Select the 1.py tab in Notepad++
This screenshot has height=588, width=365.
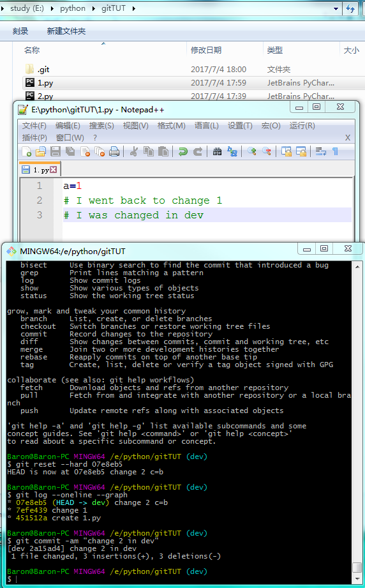click(40, 169)
